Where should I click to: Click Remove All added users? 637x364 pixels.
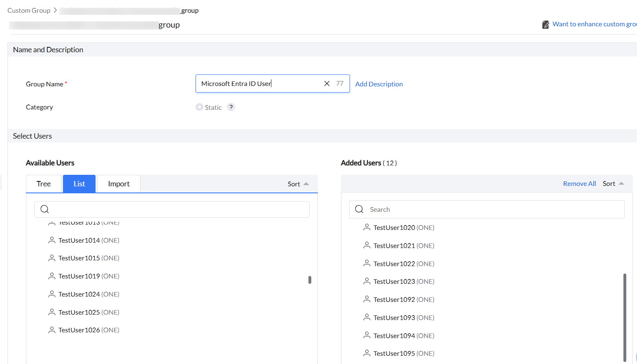coord(579,184)
